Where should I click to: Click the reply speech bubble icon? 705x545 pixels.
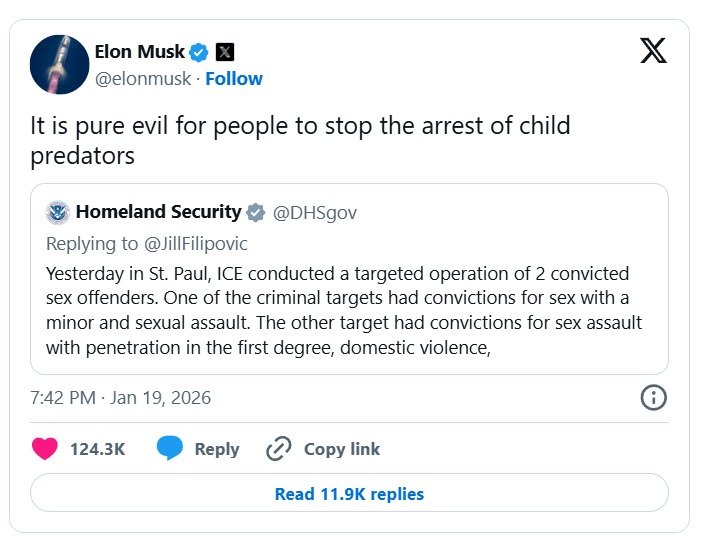(171, 449)
